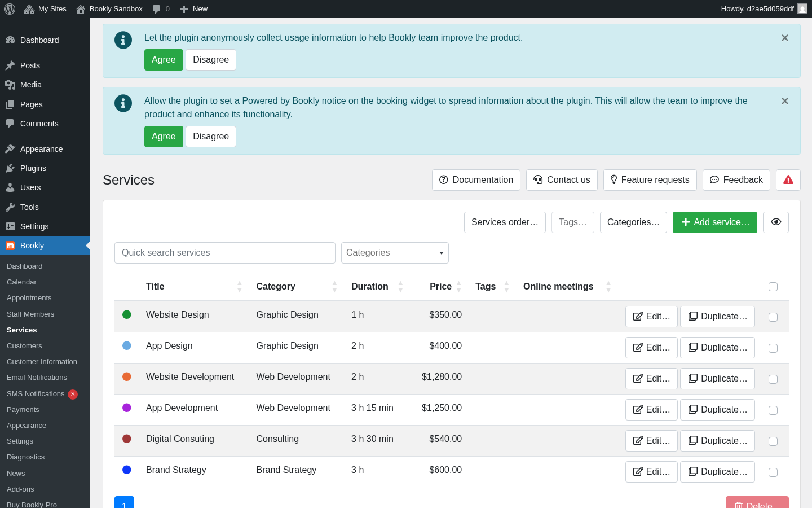Click New in the admin bar
Image resolution: width=812 pixels, height=508 pixels.
click(x=194, y=9)
